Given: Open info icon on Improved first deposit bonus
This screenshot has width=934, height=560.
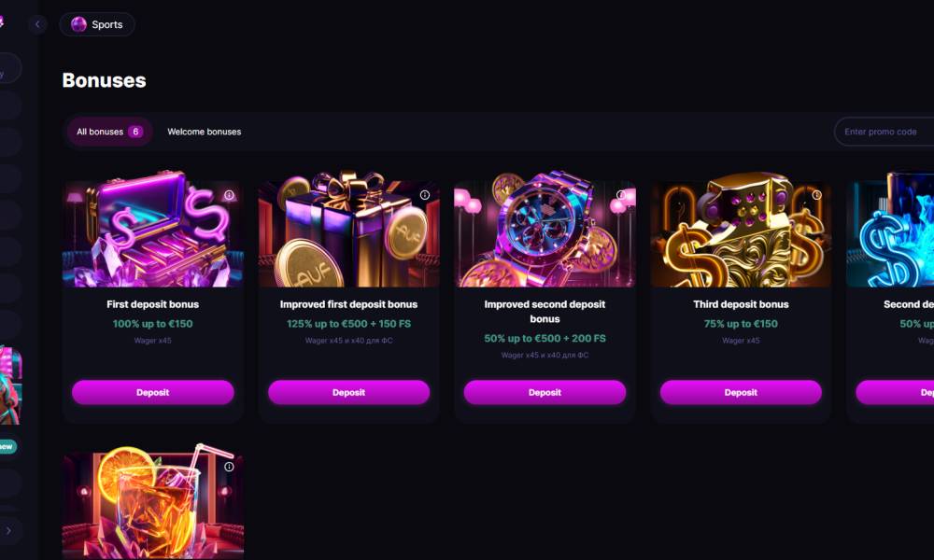Looking at the screenshot, I should tap(425, 195).
